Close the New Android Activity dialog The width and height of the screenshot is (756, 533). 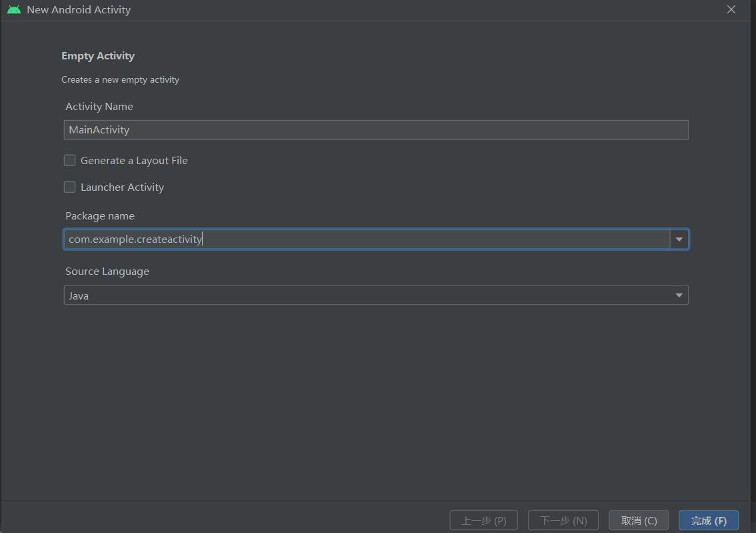point(731,10)
